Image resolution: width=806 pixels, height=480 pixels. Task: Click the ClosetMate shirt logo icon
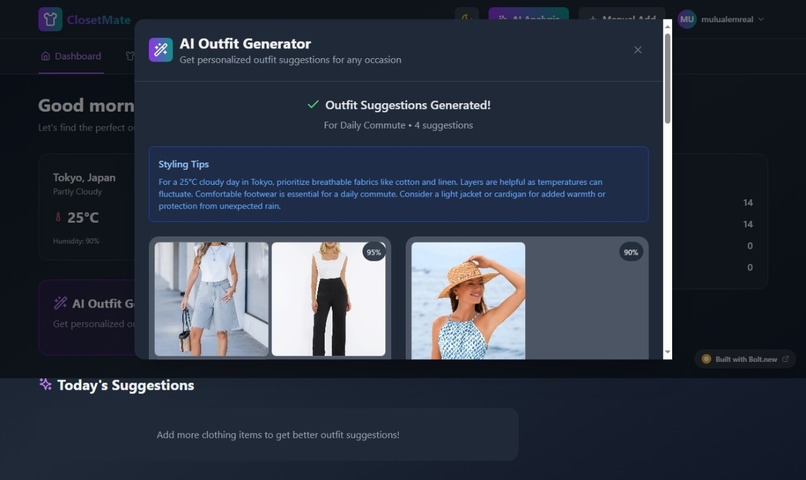click(50, 20)
